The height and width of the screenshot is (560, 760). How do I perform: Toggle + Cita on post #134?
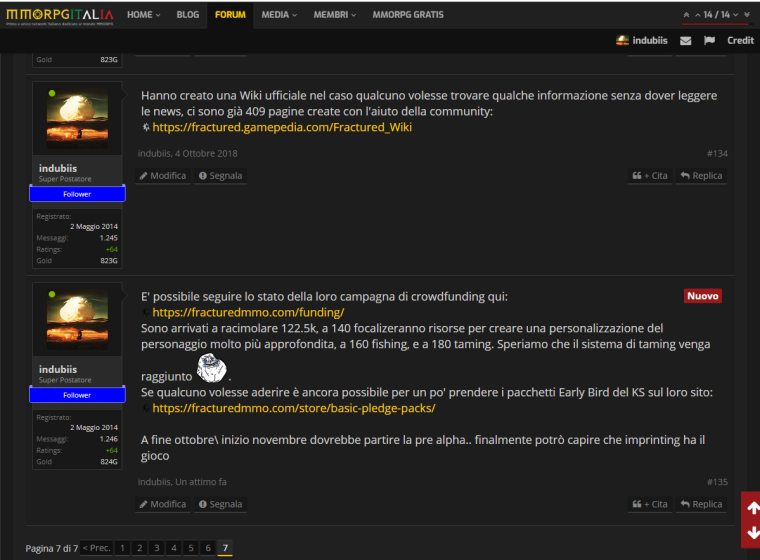[x=649, y=175]
